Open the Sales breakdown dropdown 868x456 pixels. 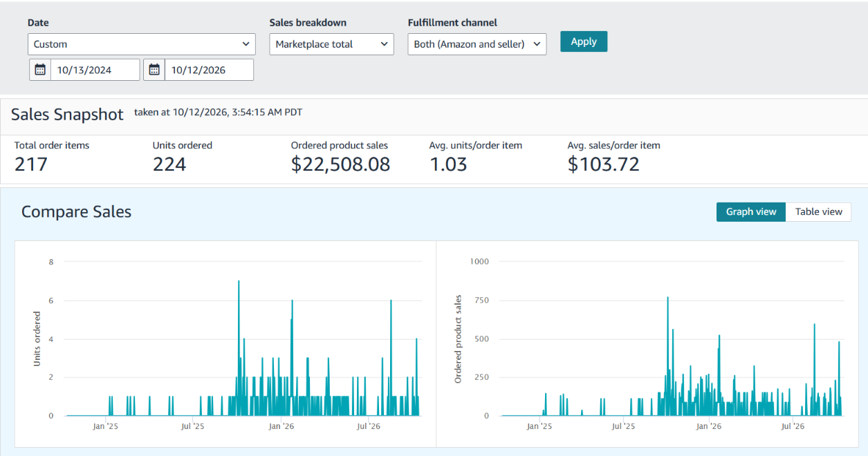click(x=332, y=44)
